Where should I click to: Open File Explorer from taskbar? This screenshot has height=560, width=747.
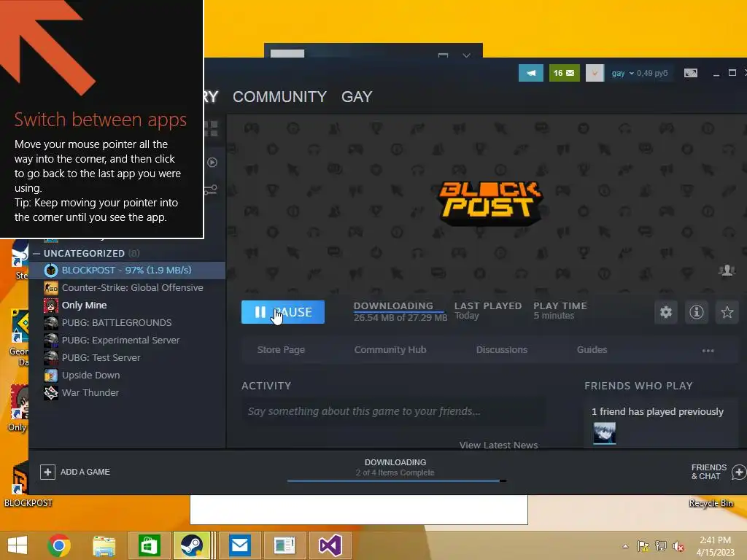click(104, 545)
